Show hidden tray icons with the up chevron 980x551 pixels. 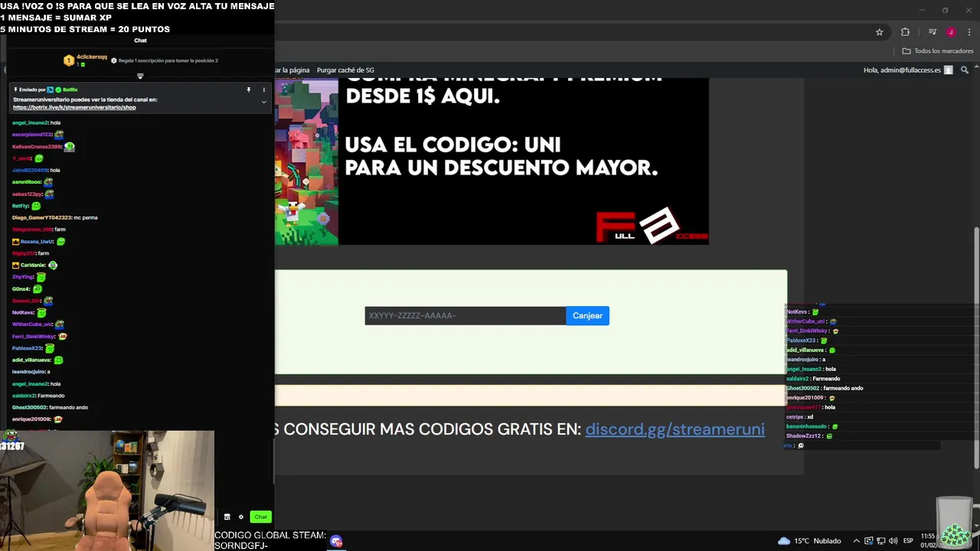click(x=856, y=541)
